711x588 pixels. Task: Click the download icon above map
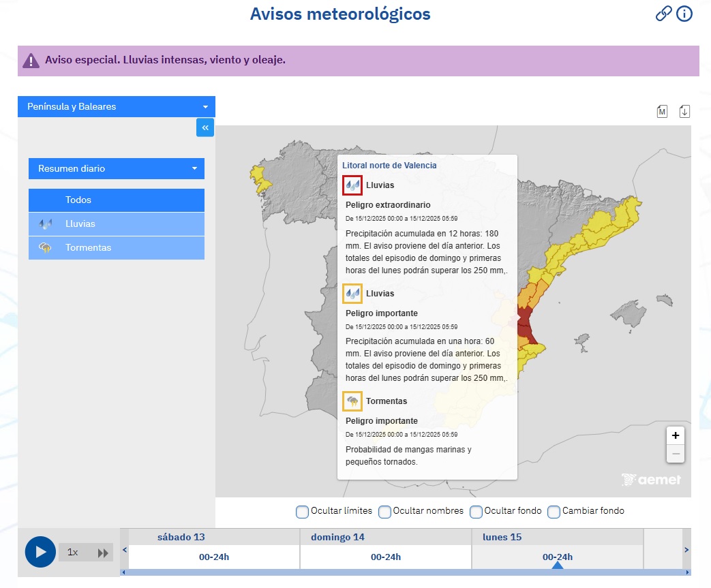684,112
